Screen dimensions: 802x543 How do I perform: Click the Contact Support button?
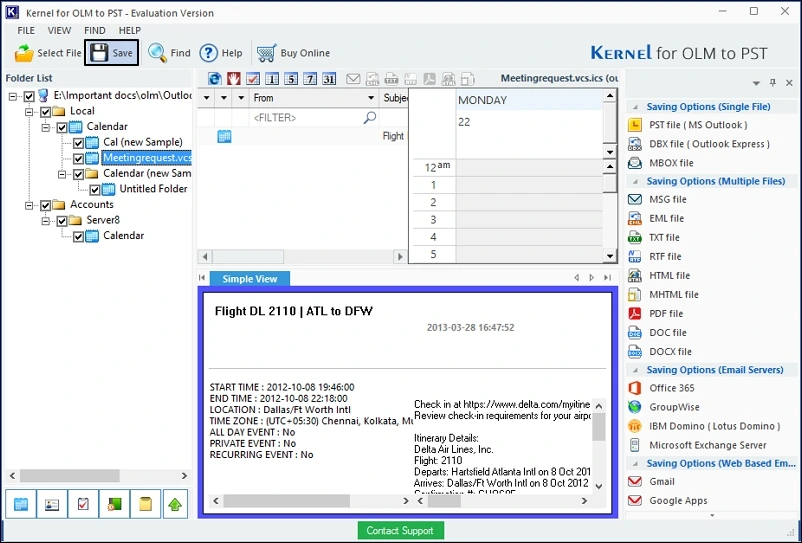pos(400,531)
